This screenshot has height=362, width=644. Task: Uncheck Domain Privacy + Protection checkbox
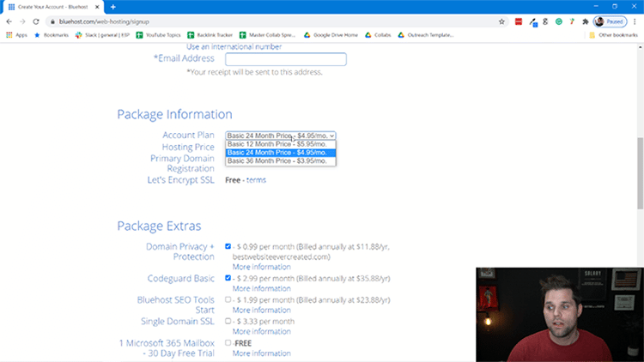click(228, 246)
